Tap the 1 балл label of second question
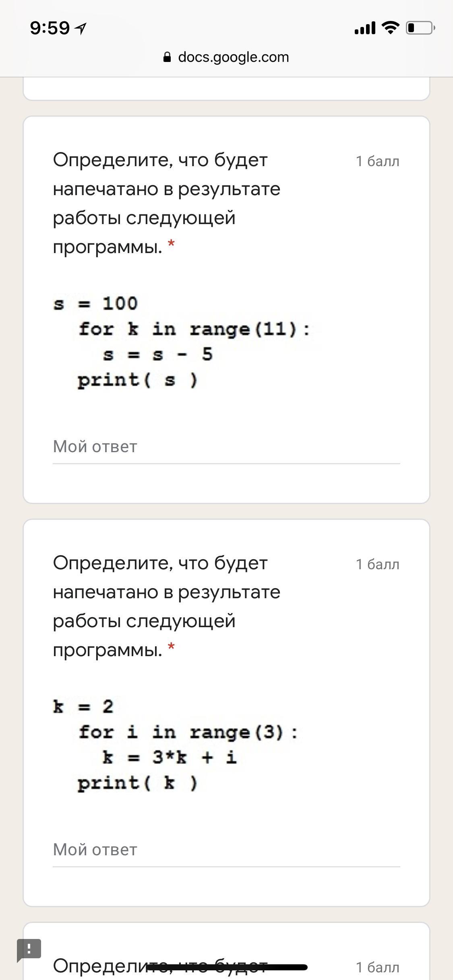 pos(378,564)
